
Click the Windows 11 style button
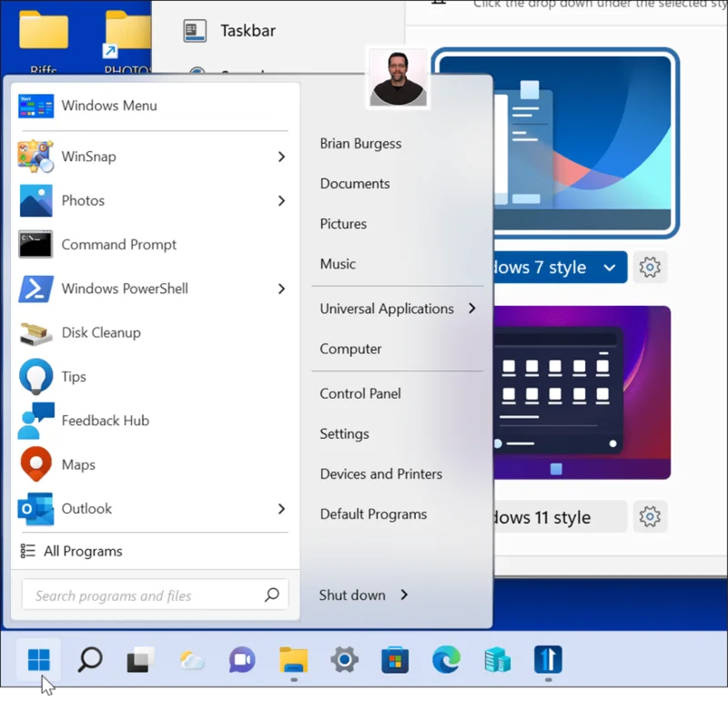(560, 517)
